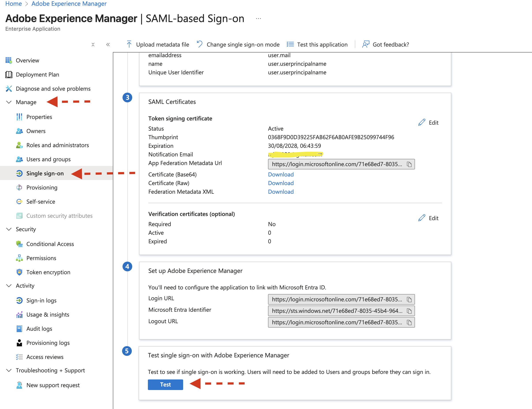Open the Provisioning page

click(x=42, y=188)
